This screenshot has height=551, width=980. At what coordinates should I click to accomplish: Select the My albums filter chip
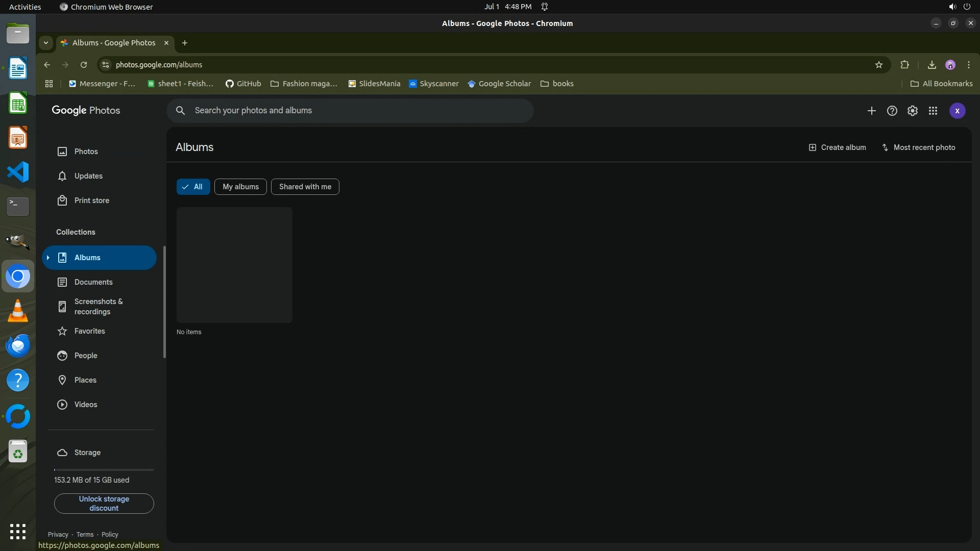tap(240, 187)
